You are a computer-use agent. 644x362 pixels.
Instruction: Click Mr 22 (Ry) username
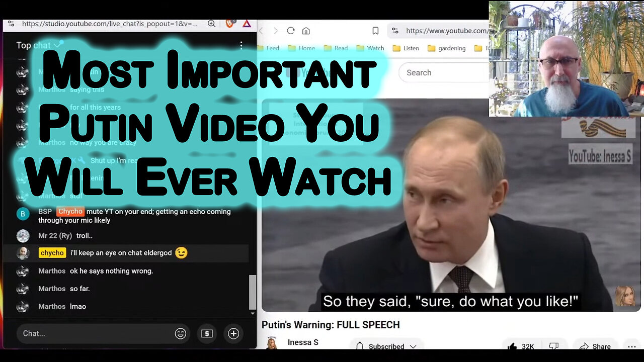click(55, 235)
